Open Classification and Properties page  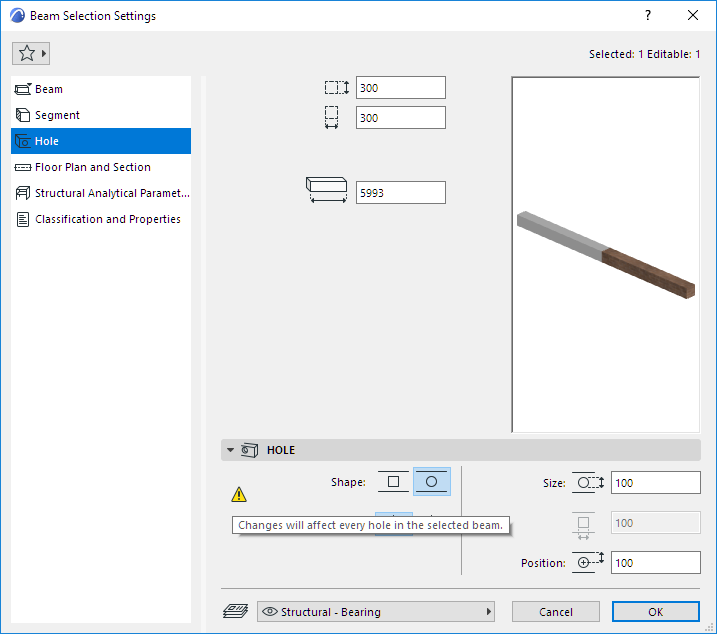(x=101, y=219)
